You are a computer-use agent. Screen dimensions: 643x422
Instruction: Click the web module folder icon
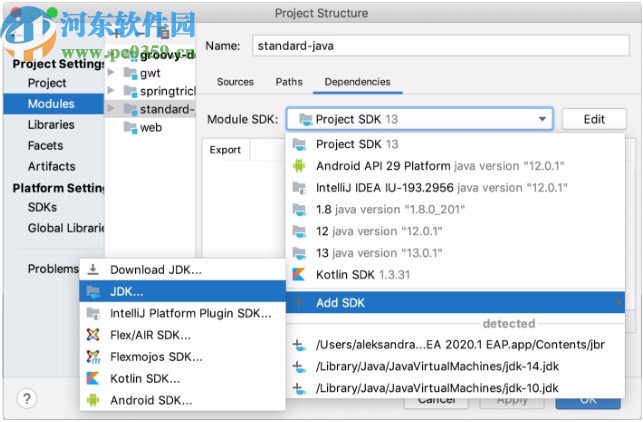(x=130, y=127)
